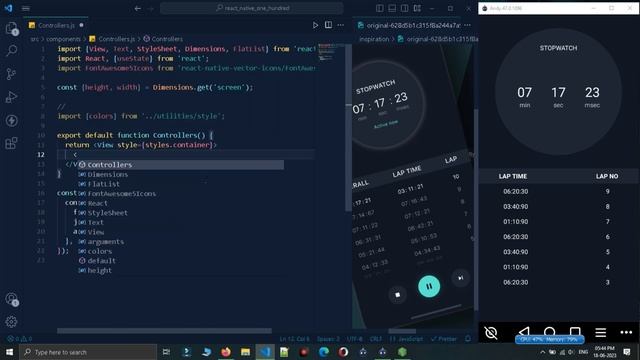Select the Text autocomplete suggestion
This screenshot has width=640, height=360.
pyautogui.click(x=181, y=222)
